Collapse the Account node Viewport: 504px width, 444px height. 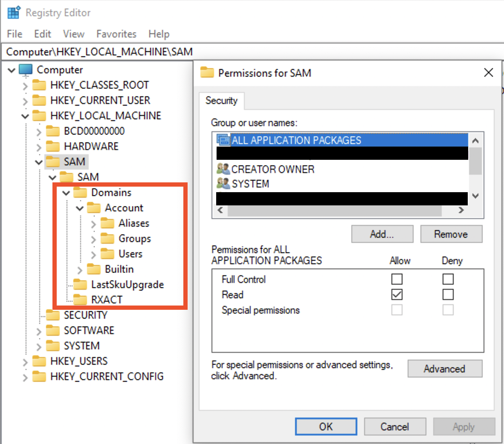pyautogui.click(x=80, y=208)
